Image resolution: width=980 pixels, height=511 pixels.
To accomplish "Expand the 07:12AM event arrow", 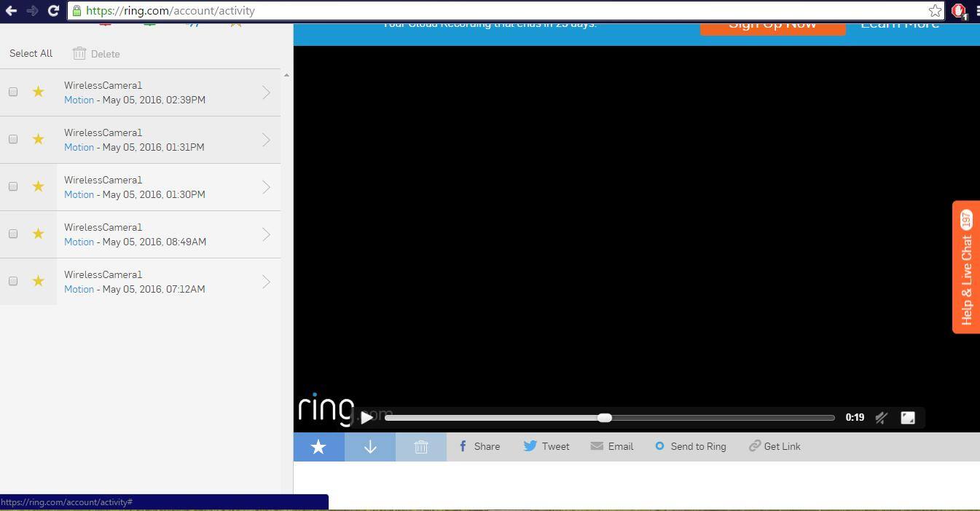I will pos(266,282).
